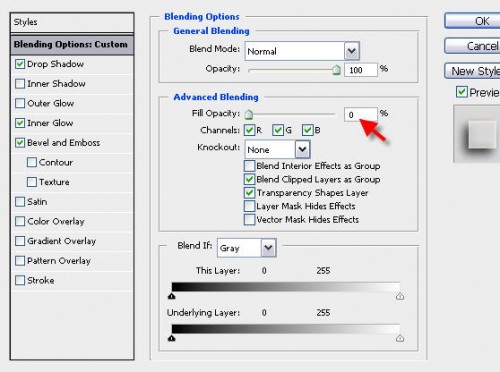Toggle the Preview checkbox
The image size is (500, 372).
(x=462, y=92)
